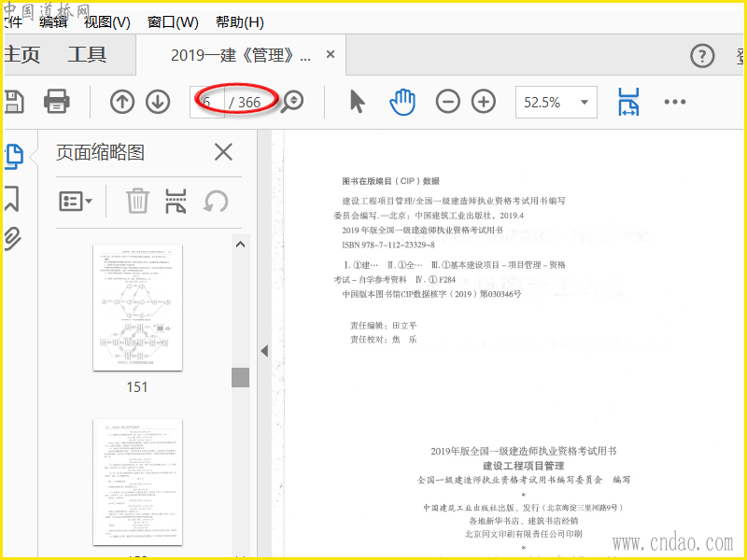Click the 北京同文印刷有限责任公司印刷 line
Image resolution: width=747 pixels, height=560 pixels.
tap(524, 534)
